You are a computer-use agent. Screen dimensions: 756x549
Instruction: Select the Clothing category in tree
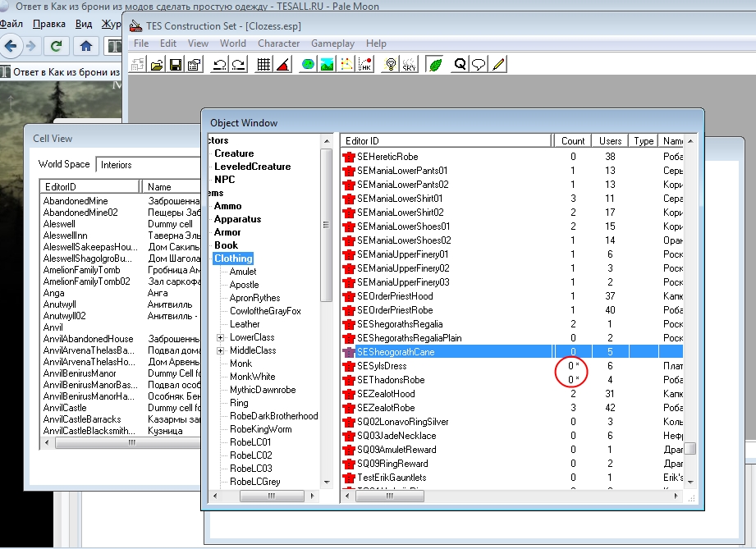[233, 258]
